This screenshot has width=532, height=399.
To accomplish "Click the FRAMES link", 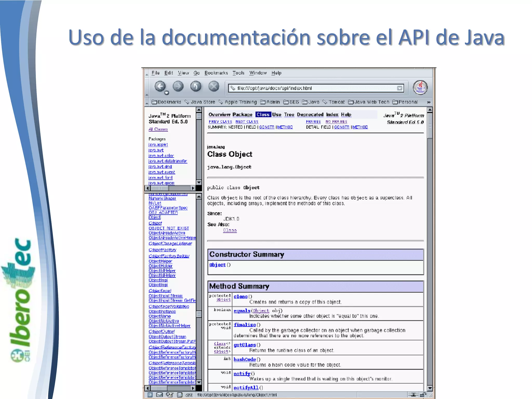I will [x=313, y=122].
